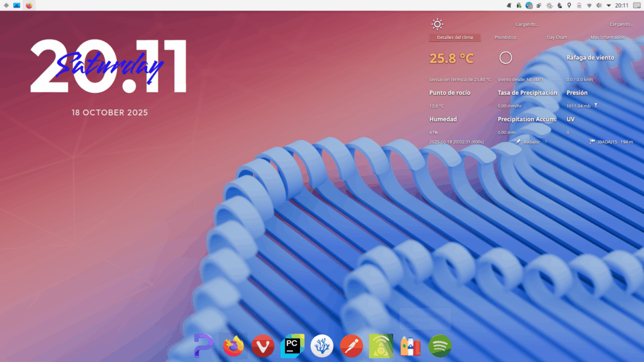The height and width of the screenshot is (362, 644).
Task: Open the Day Chart tab
Action: (557, 38)
